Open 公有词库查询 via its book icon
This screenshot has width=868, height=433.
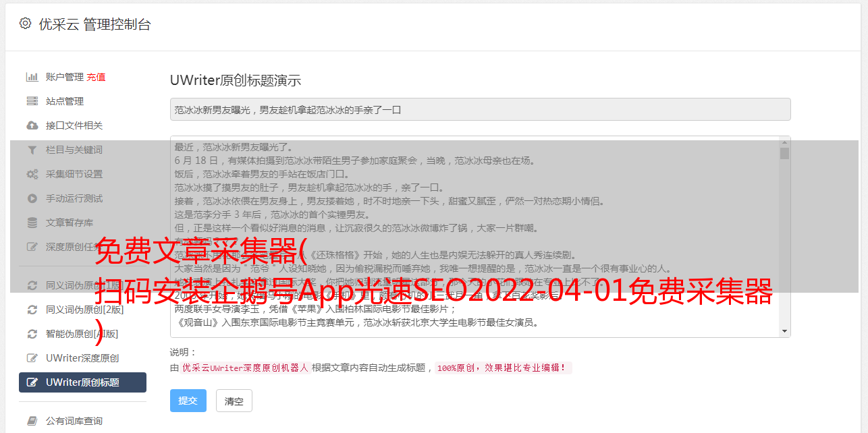click(32, 421)
